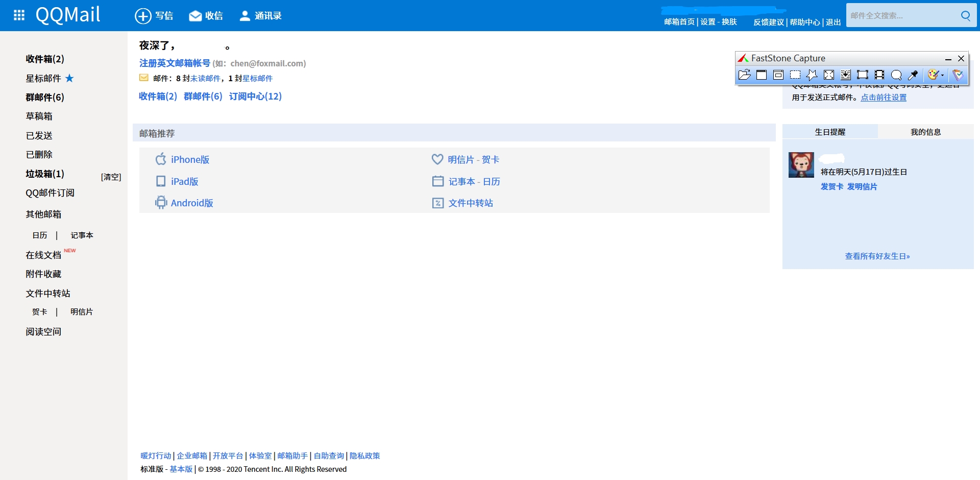Open 明信片 - 贺卡 recommendation
Screen dimensions: 980x480
click(x=465, y=159)
